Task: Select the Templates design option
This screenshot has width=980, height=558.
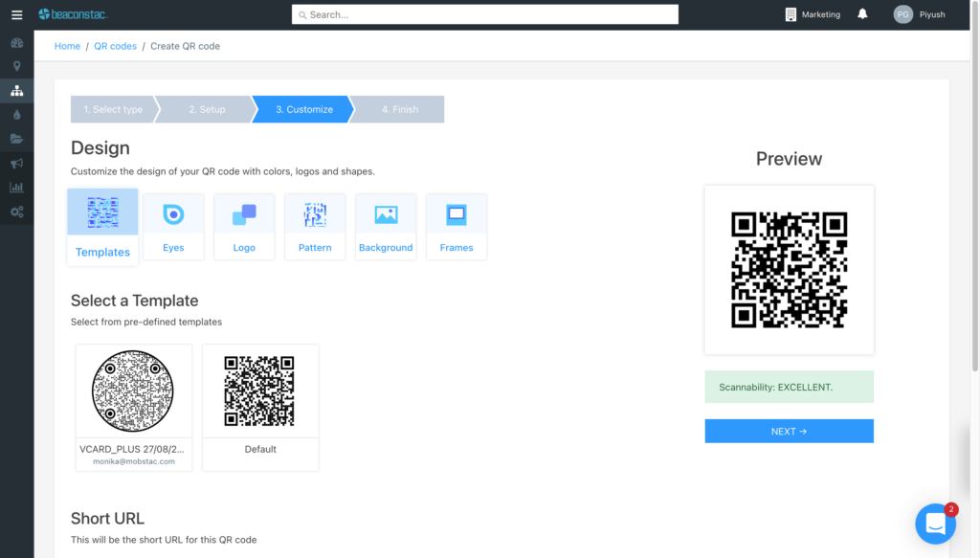Action: (102, 226)
